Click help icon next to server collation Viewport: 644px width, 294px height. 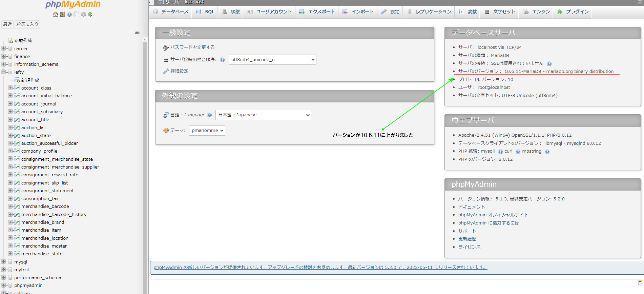point(222,60)
